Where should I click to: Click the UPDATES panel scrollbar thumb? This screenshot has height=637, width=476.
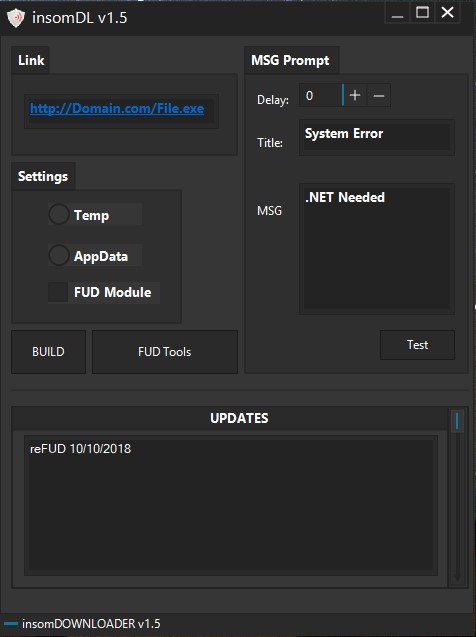457,421
